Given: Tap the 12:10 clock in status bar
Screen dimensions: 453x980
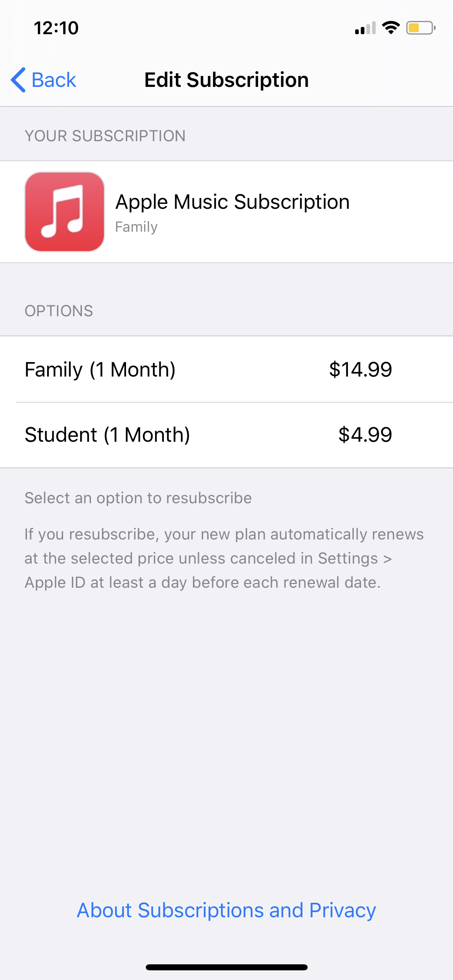Looking at the screenshot, I should click(56, 28).
